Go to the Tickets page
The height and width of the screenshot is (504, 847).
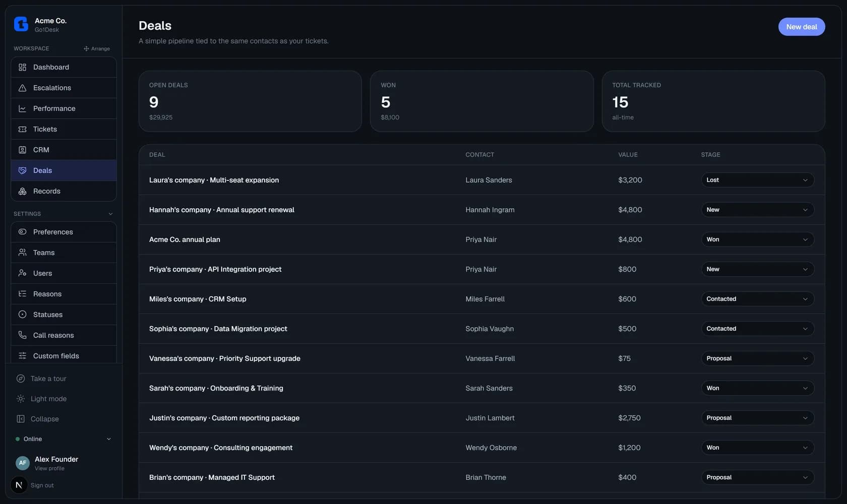pos(64,129)
